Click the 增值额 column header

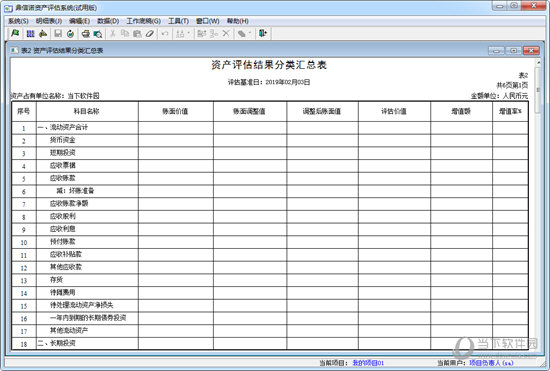point(461,112)
